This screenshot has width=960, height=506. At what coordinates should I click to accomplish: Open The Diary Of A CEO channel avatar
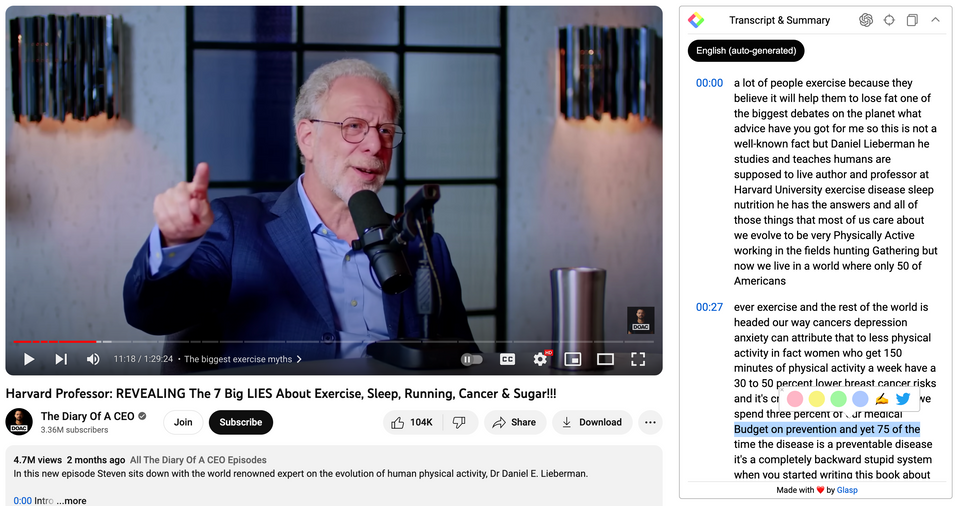click(19, 422)
